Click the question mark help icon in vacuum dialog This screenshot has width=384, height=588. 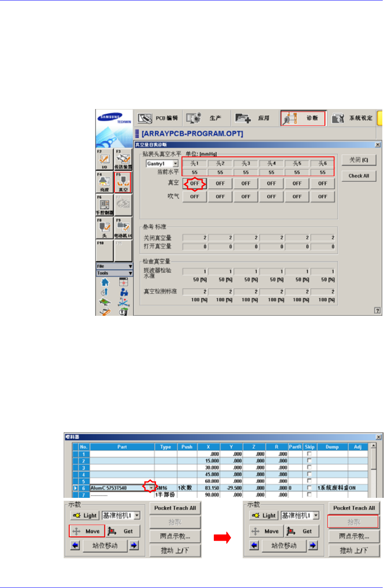point(377,310)
